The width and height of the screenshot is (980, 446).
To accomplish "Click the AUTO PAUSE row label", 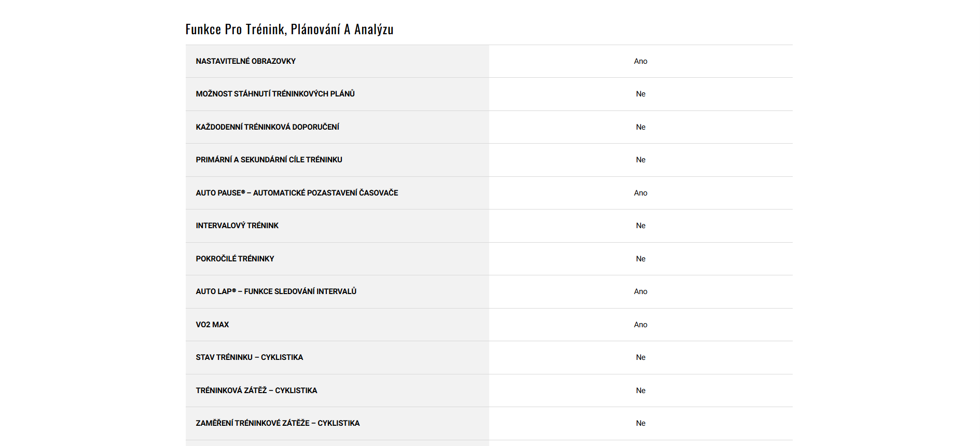I will tap(297, 193).
